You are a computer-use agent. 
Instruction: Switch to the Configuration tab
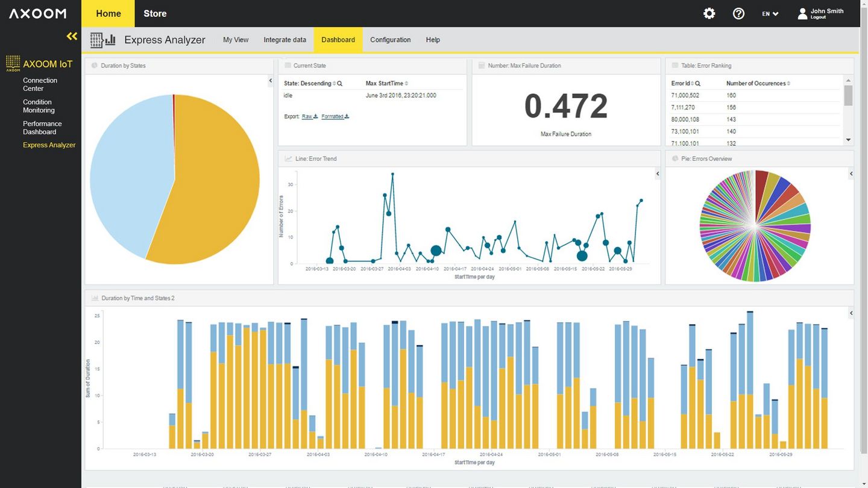[x=390, y=40]
